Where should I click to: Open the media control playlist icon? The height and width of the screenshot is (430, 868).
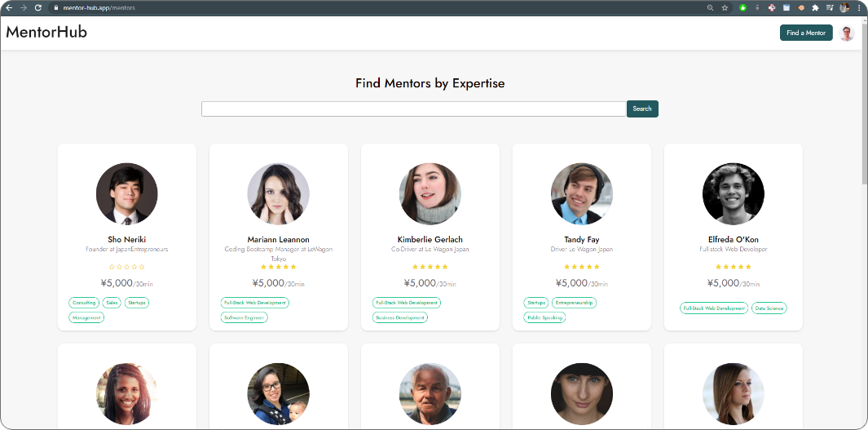click(830, 8)
